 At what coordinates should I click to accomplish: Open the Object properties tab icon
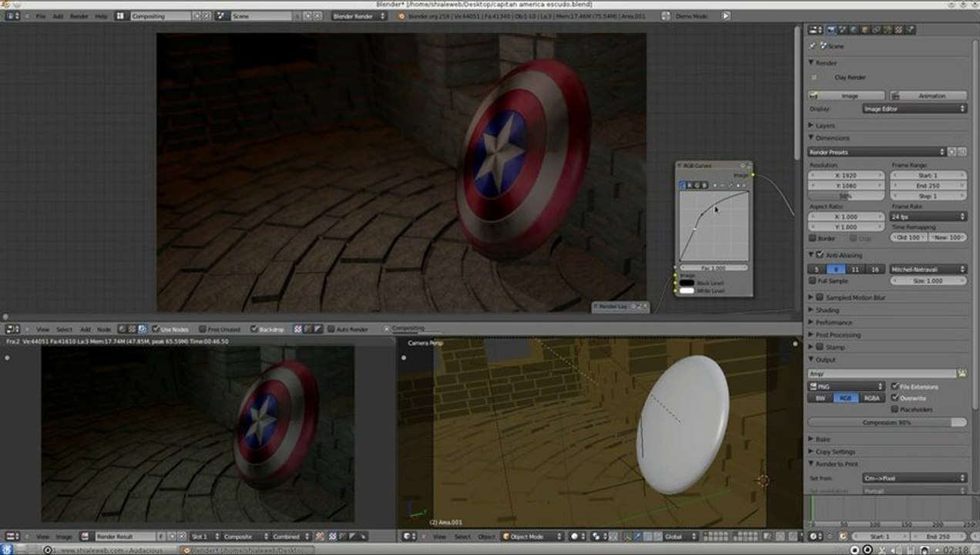click(866, 29)
